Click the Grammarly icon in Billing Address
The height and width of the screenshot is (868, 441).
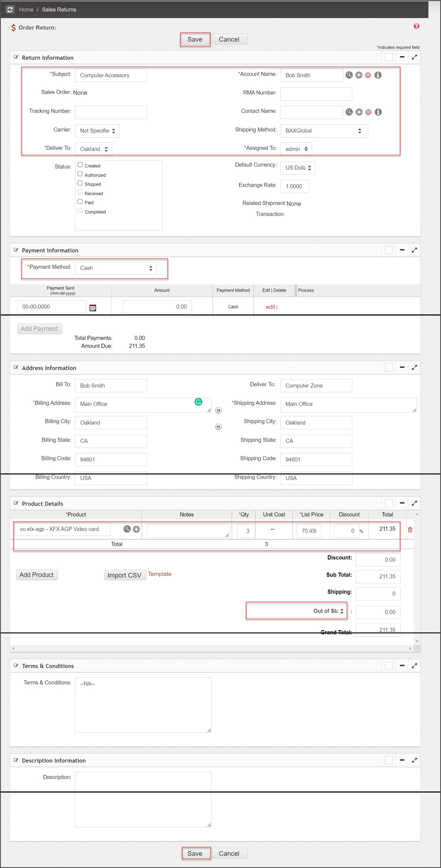click(198, 402)
